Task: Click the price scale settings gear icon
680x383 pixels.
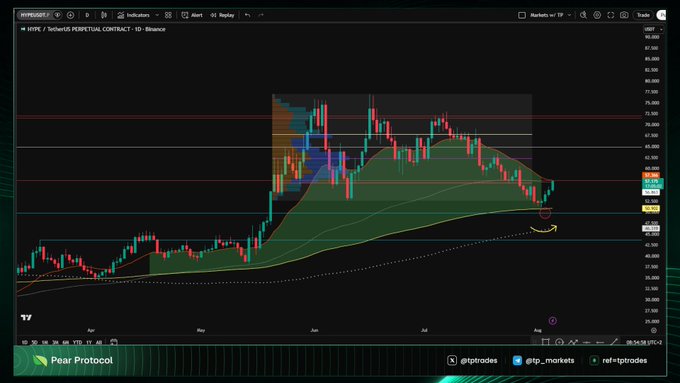Action: (654, 330)
